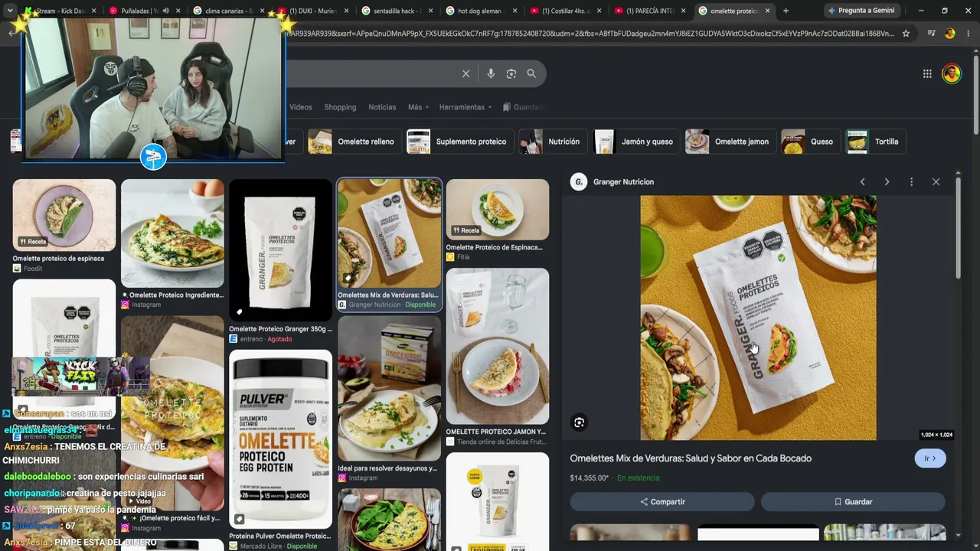Open the Google apps grid
This screenshot has height=551, width=980.
click(927, 73)
